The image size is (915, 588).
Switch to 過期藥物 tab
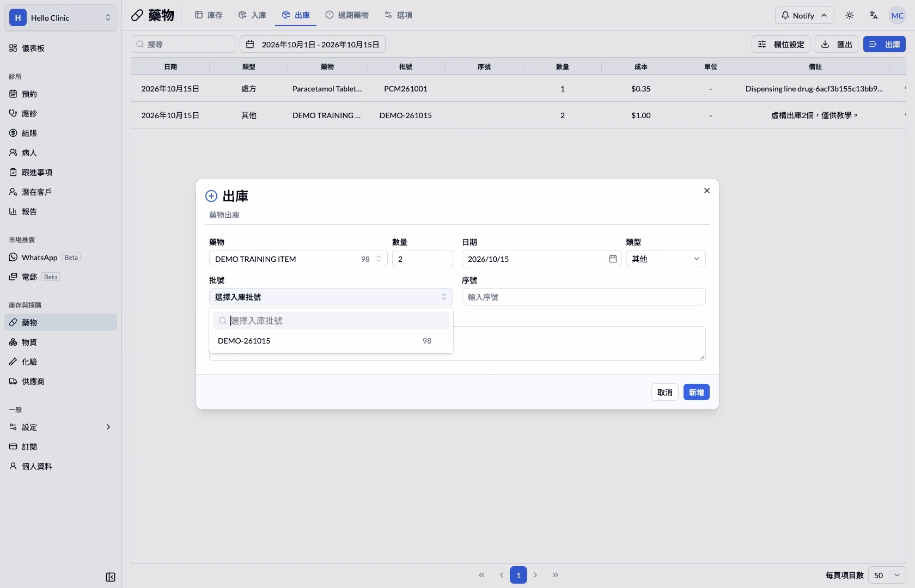pyautogui.click(x=347, y=15)
